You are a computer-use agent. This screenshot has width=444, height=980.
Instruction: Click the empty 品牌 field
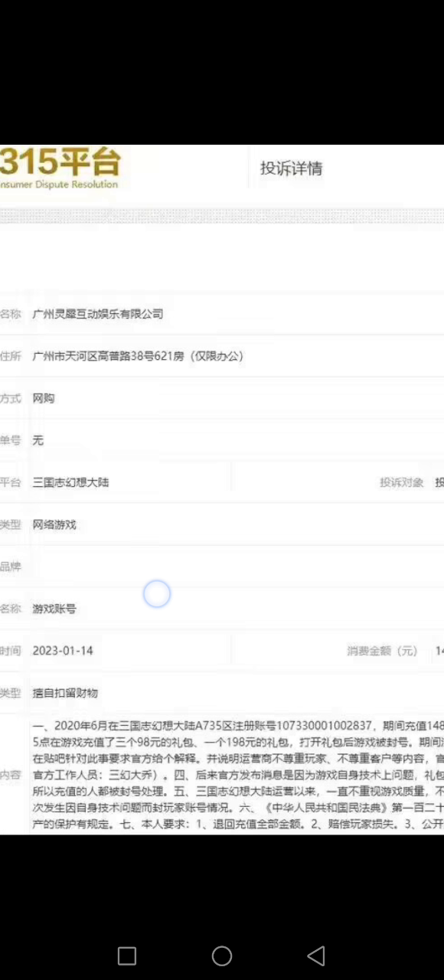236,567
